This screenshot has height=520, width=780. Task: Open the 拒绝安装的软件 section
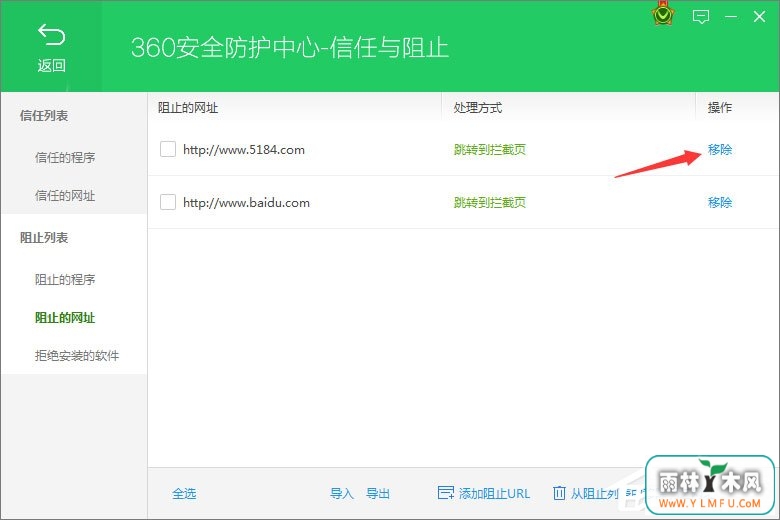click(77, 355)
